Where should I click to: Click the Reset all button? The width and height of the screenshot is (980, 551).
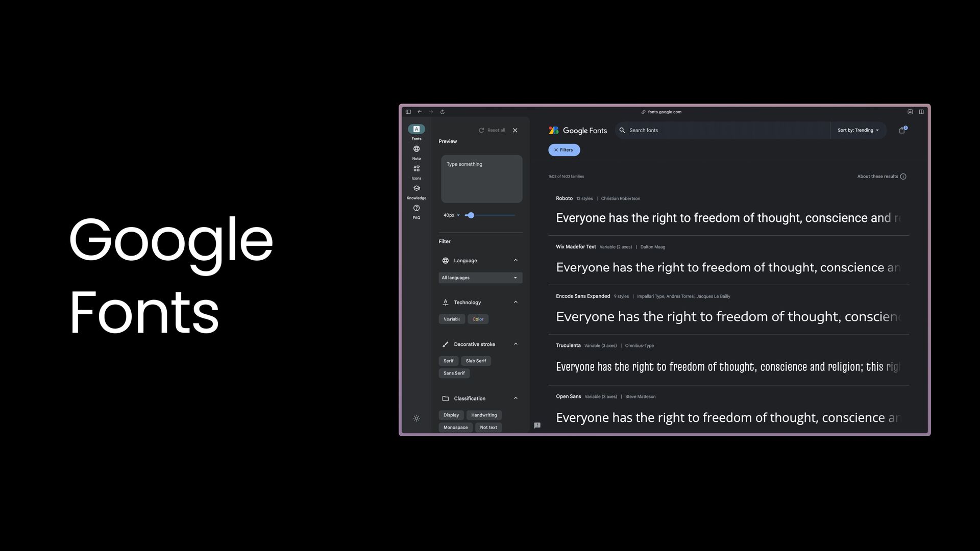pos(492,131)
